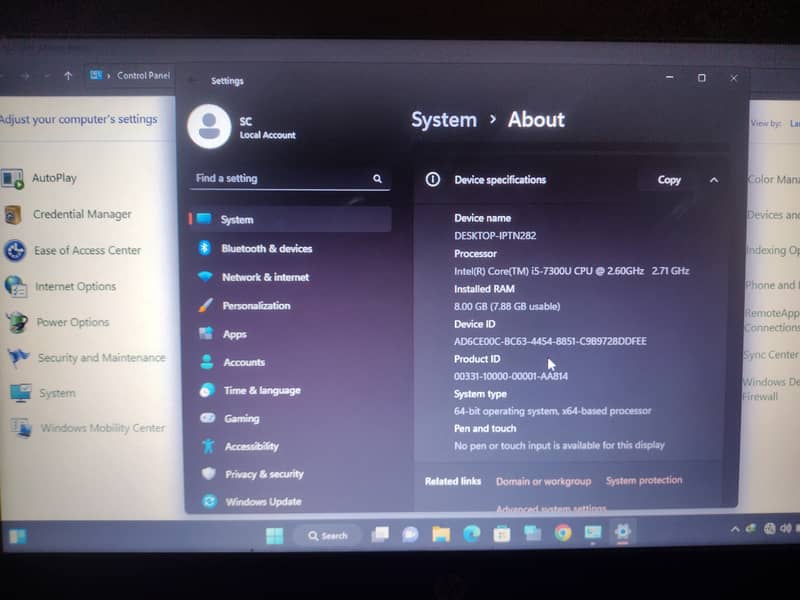Open File Explorer from the taskbar
Screen dimensions: 800x600
(441, 534)
